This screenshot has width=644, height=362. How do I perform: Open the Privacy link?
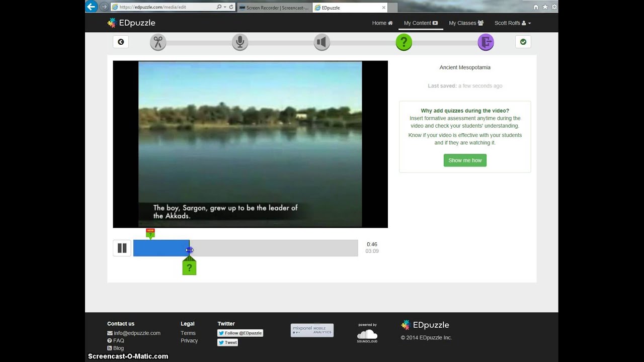pos(189,340)
